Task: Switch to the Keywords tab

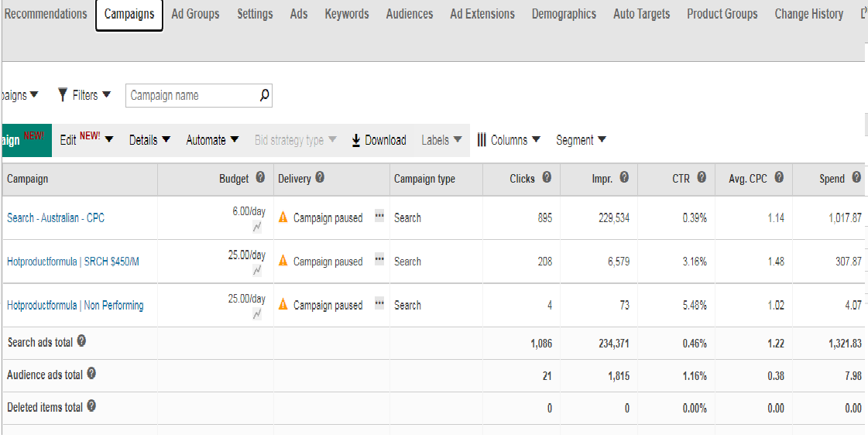Action: coord(346,14)
